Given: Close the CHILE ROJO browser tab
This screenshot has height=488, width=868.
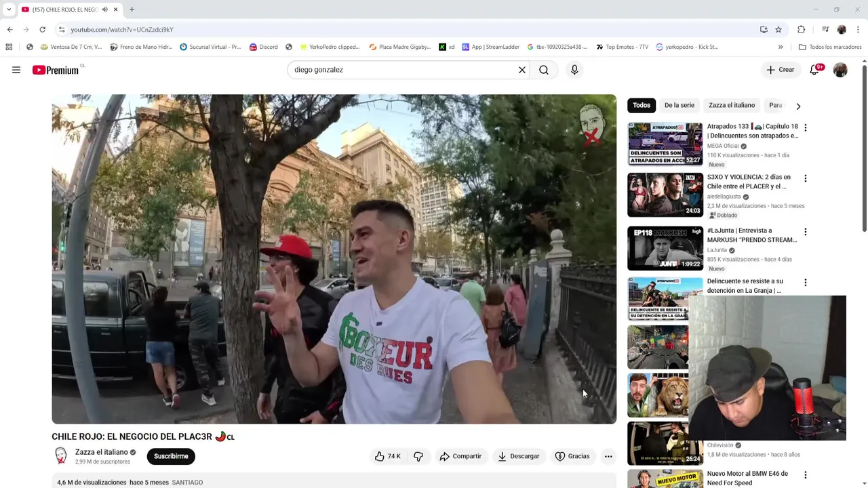Looking at the screenshot, I should click(x=115, y=9).
